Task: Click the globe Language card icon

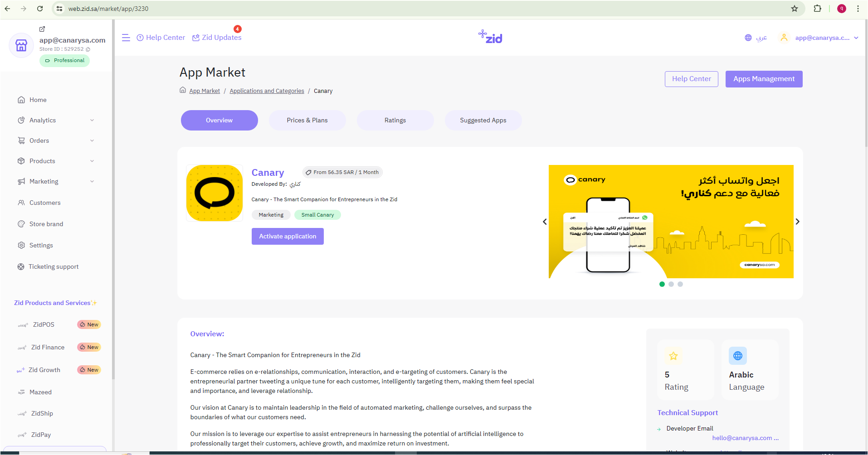Action: click(x=738, y=356)
